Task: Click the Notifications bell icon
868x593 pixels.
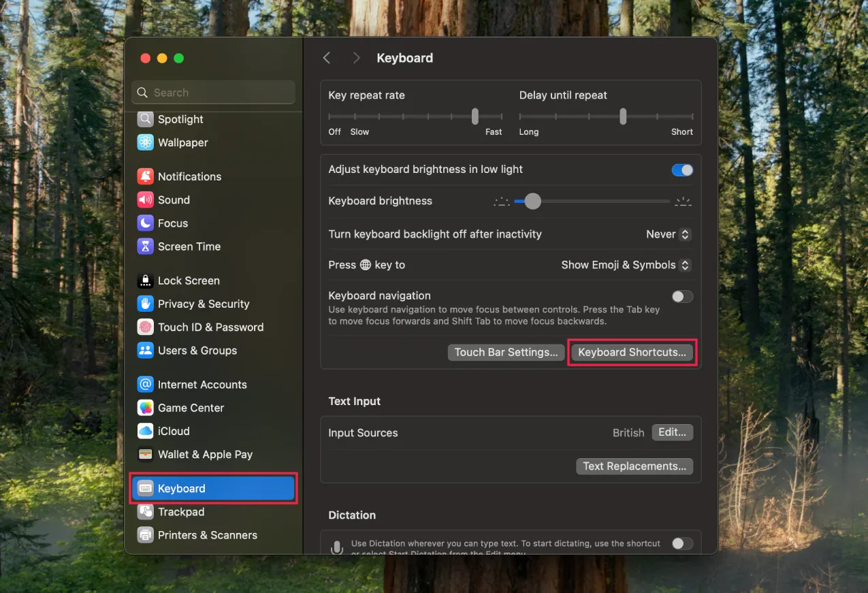Action: pos(145,176)
